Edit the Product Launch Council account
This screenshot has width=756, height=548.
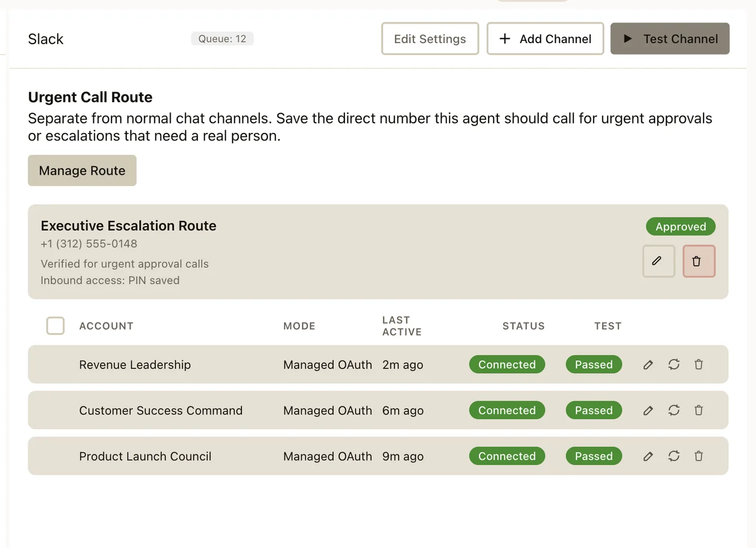click(x=648, y=456)
